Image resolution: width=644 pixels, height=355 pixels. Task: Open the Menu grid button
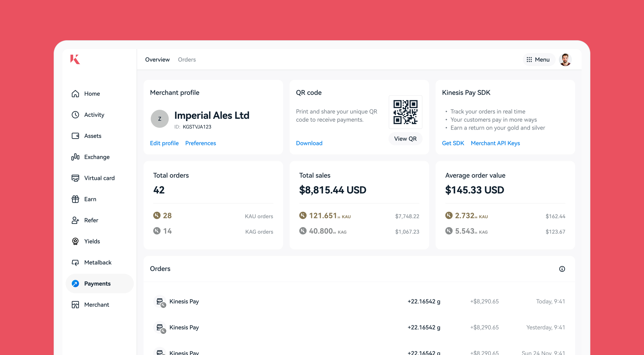(x=538, y=60)
